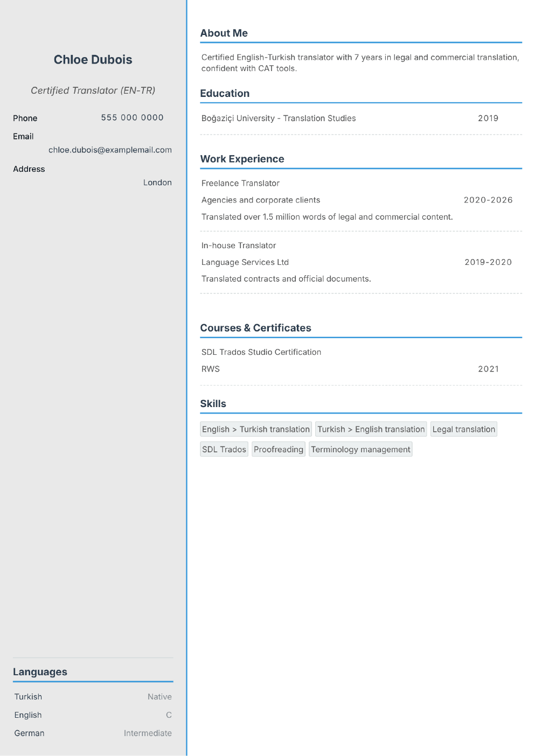Image resolution: width=535 pixels, height=756 pixels.
Task: Click the Work Experience heading
Action: 242,159
